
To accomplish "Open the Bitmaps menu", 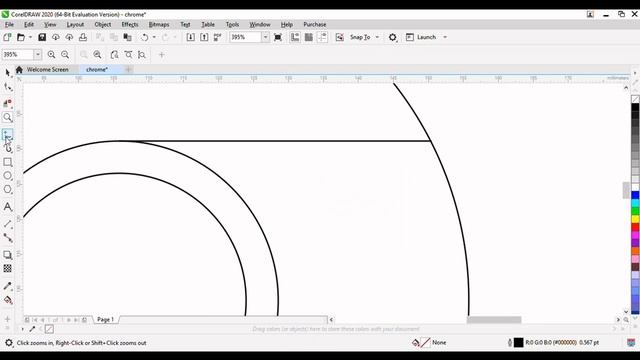I will pos(159,24).
